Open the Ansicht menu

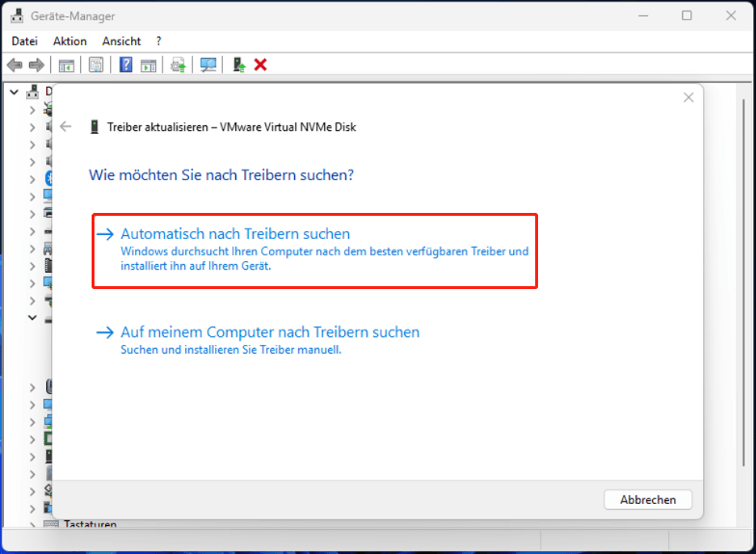[x=121, y=41]
